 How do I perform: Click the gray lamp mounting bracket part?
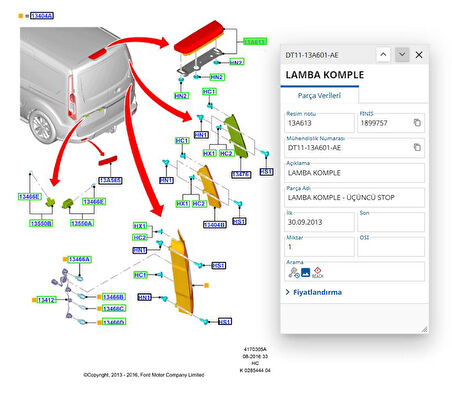click(x=201, y=62)
